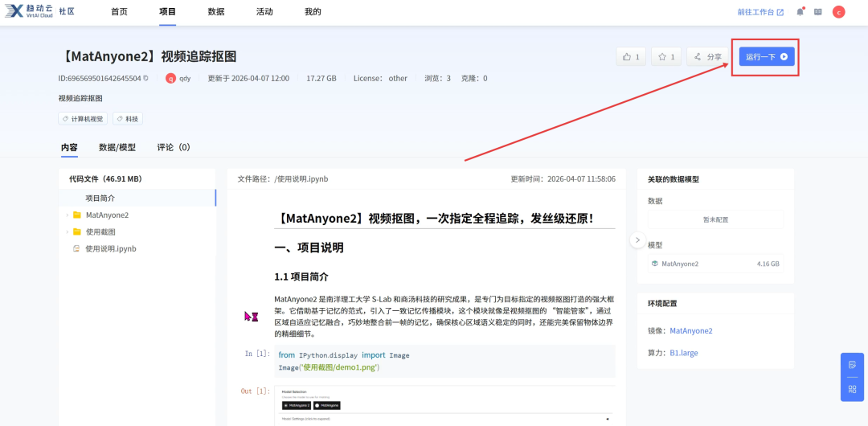Click the author name qdy

click(x=185, y=78)
